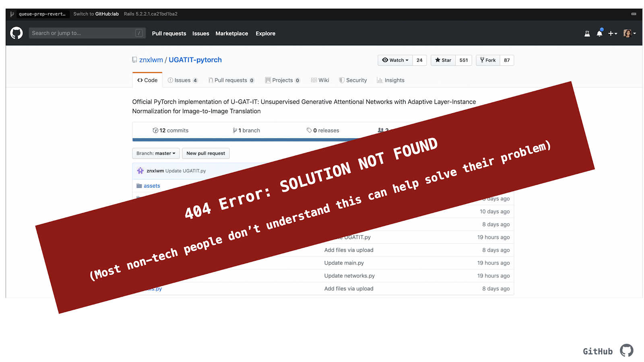Open the znxlwm owner link

pos(151,60)
